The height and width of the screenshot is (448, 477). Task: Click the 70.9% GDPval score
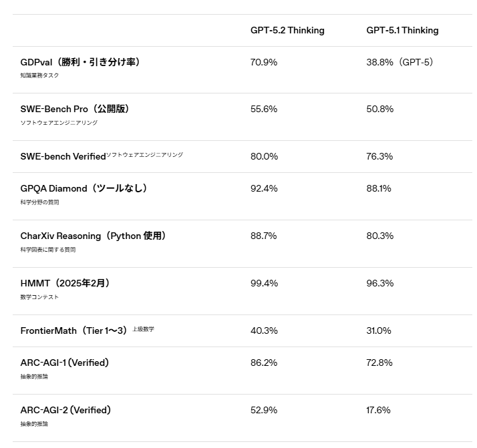(x=264, y=62)
